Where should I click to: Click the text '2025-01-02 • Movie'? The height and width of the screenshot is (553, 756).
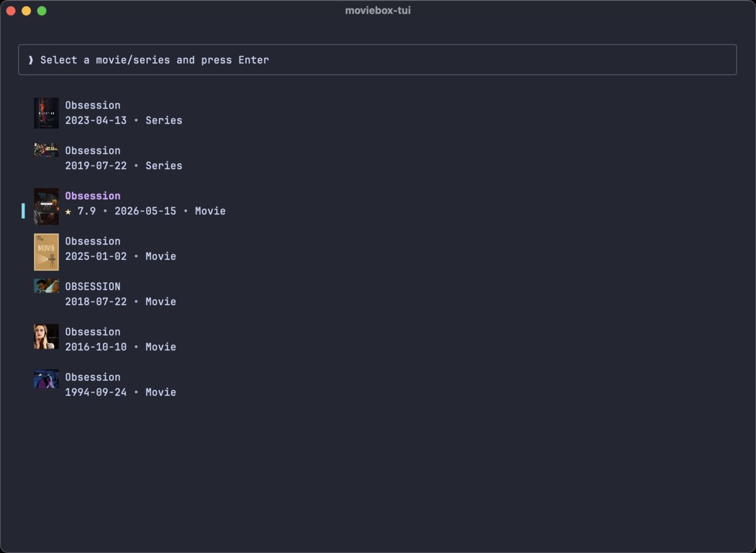click(120, 257)
